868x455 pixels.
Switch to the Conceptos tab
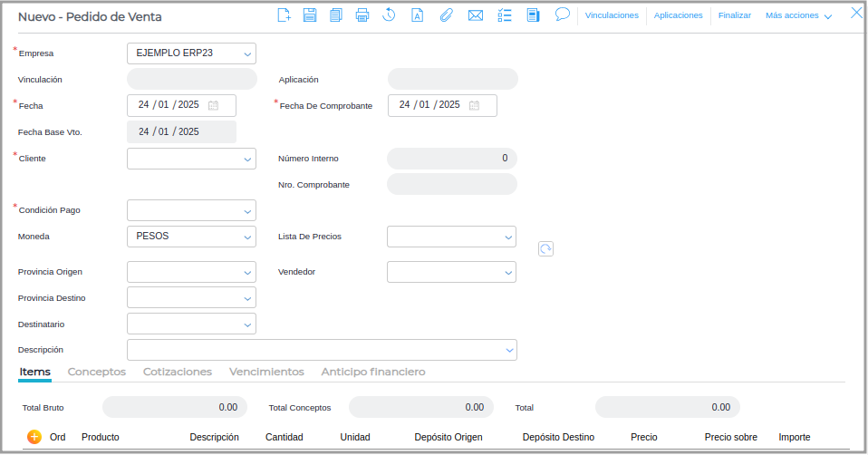tap(96, 372)
